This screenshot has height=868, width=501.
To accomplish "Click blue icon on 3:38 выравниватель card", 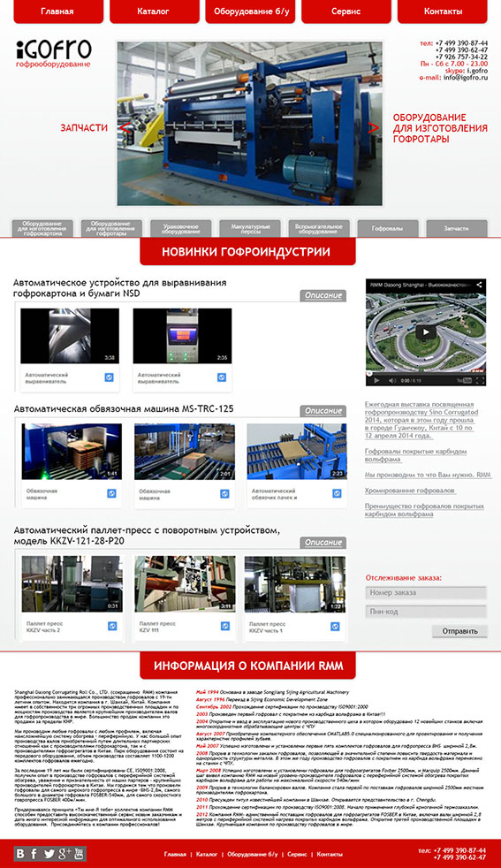I will (109, 377).
